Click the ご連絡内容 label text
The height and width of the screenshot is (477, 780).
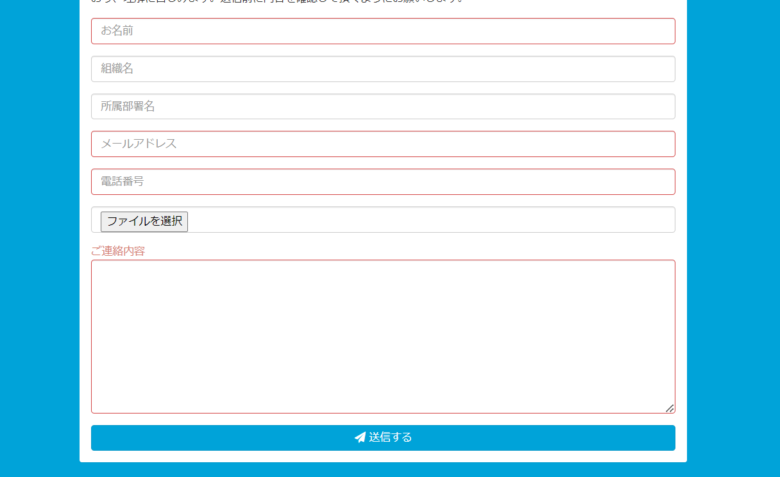point(118,251)
